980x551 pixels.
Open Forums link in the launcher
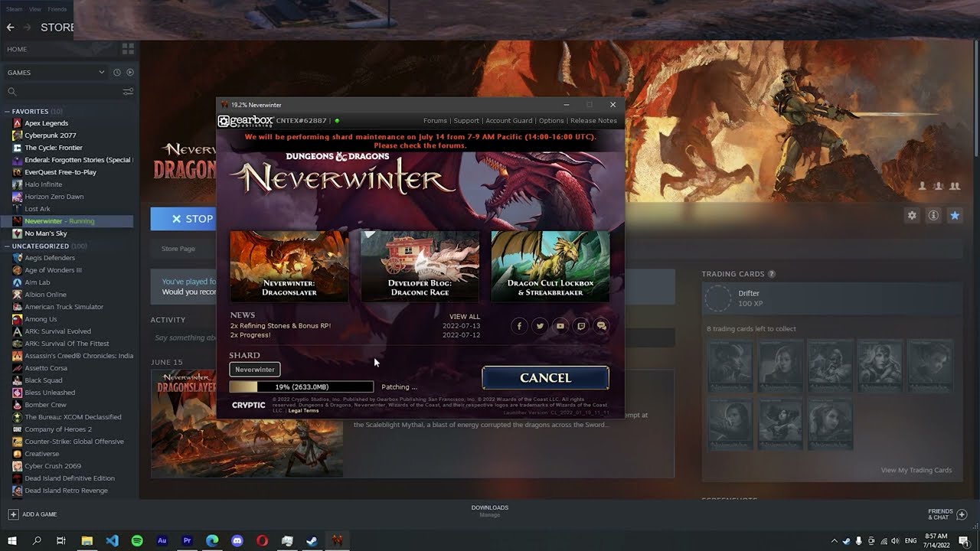(x=435, y=121)
